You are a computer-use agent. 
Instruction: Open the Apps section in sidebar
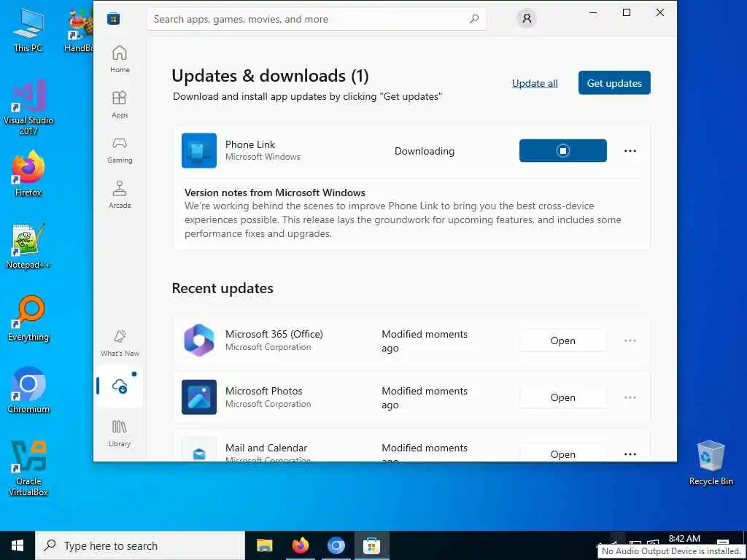click(120, 104)
